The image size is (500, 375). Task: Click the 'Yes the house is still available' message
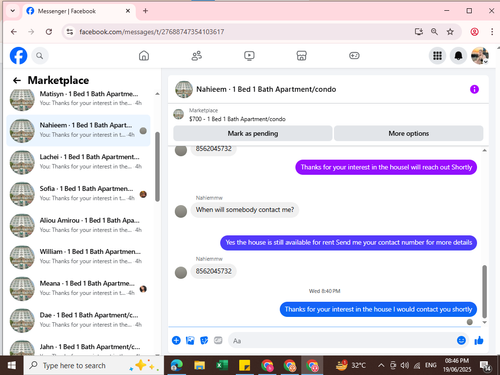tap(349, 242)
